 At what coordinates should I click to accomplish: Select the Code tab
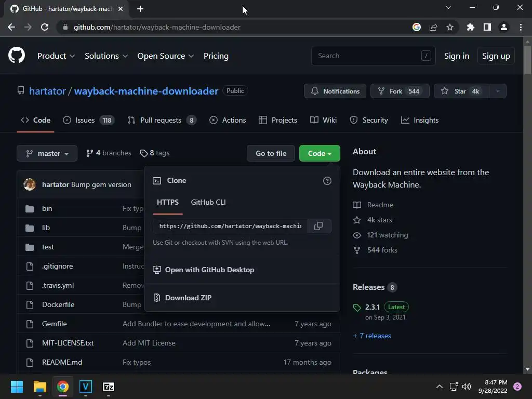pos(36,120)
